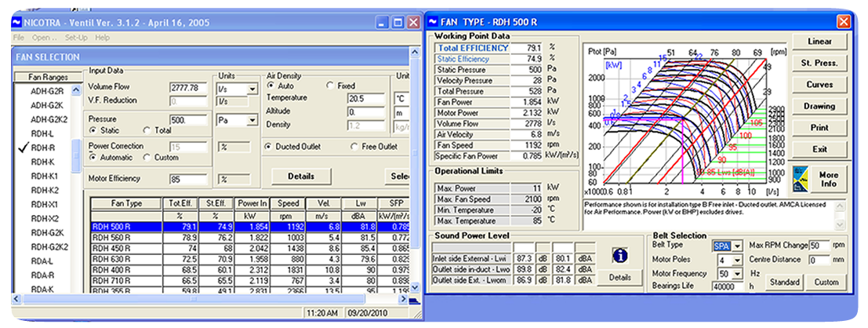Click the FAN TYPE window title icon
The image size is (868, 328).
(434, 22)
